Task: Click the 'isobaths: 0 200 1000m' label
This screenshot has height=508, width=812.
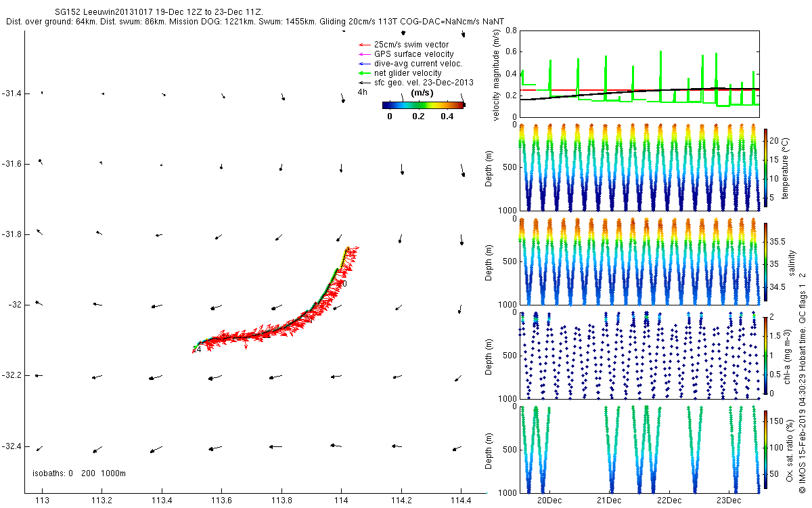Action: click(x=79, y=473)
